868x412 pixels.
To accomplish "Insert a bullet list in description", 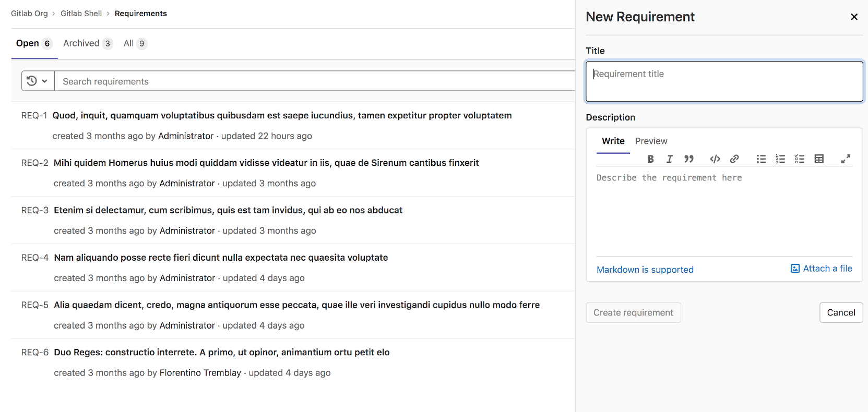I will click(x=761, y=159).
